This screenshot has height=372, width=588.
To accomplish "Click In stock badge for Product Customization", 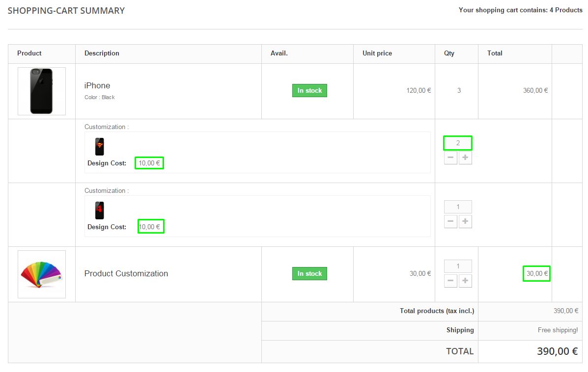I will tap(309, 273).
